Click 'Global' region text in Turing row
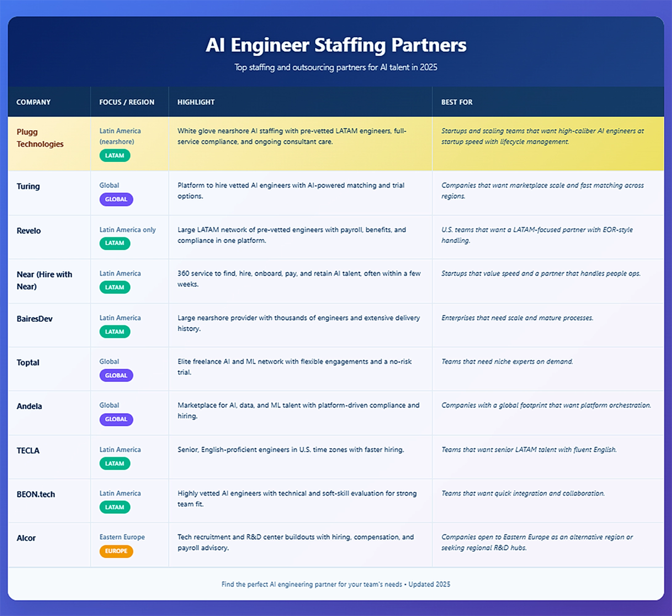Image resolution: width=672 pixels, height=616 pixels. click(x=109, y=185)
